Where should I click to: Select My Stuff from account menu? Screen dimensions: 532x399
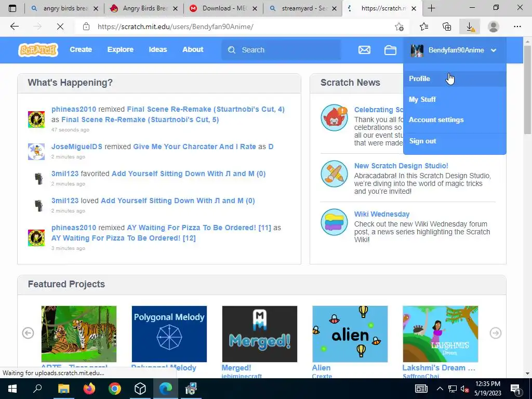[x=455, y=99]
